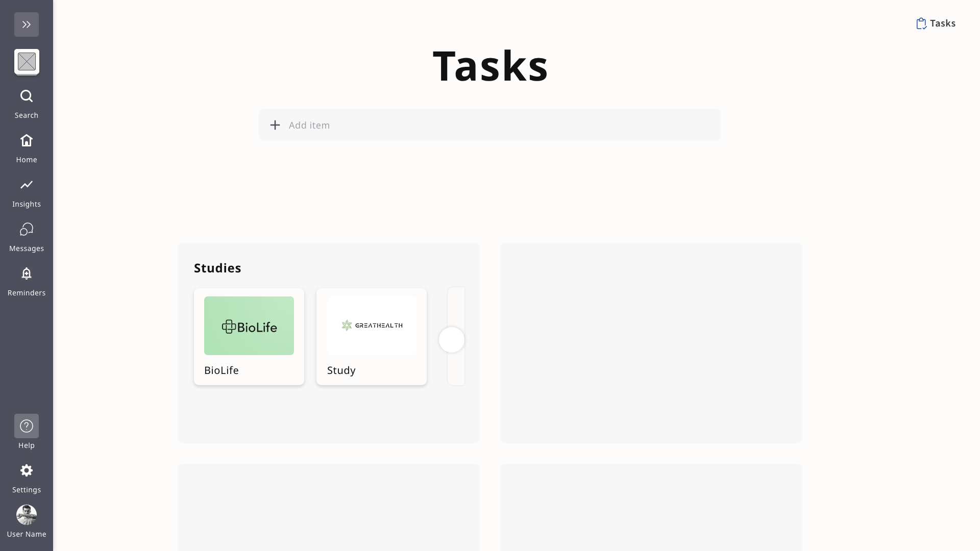The image size is (980, 551).
Task: Open Help question mark icon
Action: 27,426
